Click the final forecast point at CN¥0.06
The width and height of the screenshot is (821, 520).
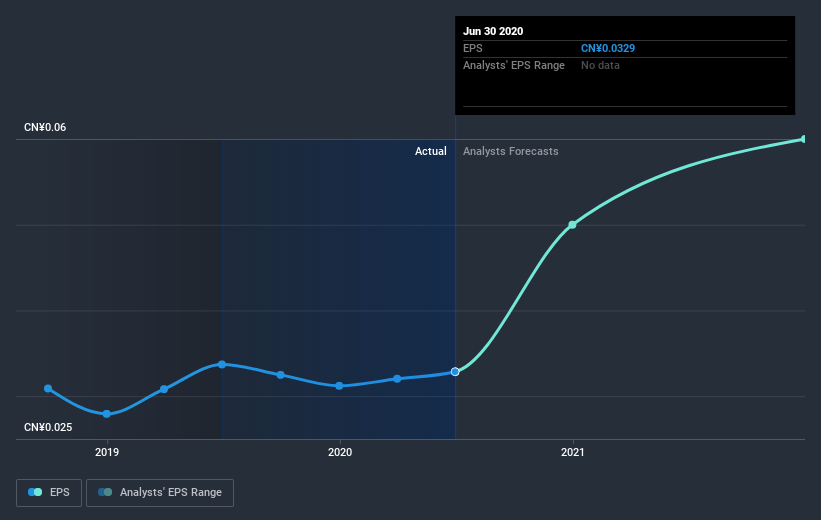(804, 139)
